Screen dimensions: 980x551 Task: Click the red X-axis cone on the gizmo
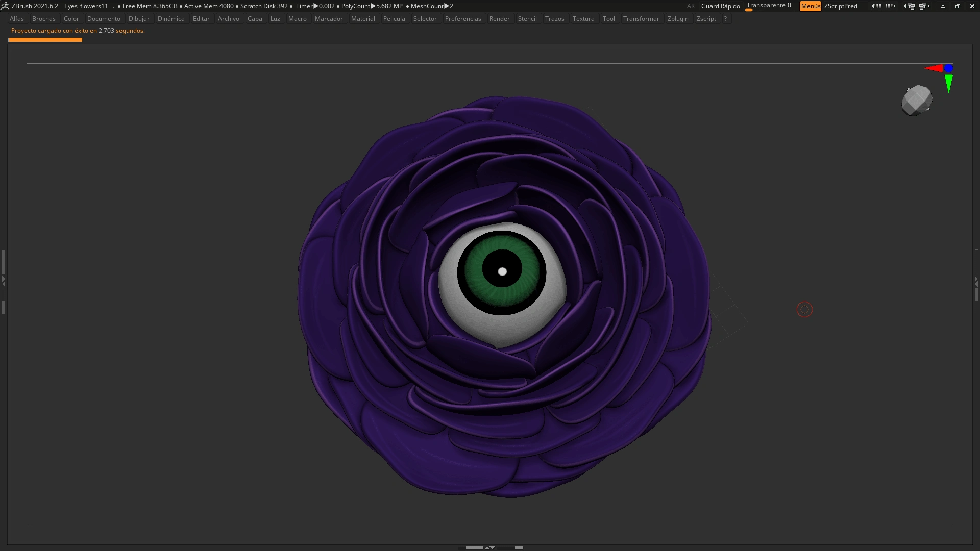point(934,68)
